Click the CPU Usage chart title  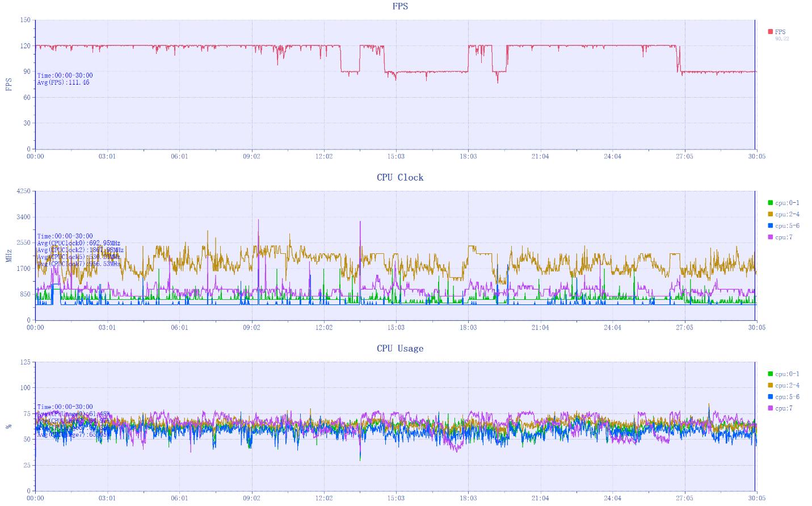[400, 348]
